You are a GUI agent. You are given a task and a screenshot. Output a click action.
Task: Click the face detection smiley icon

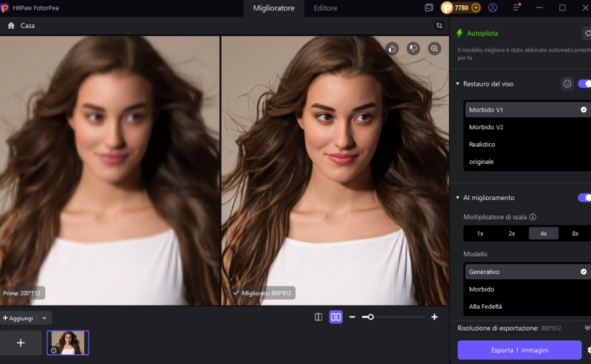pyautogui.click(x=567, y=84)
